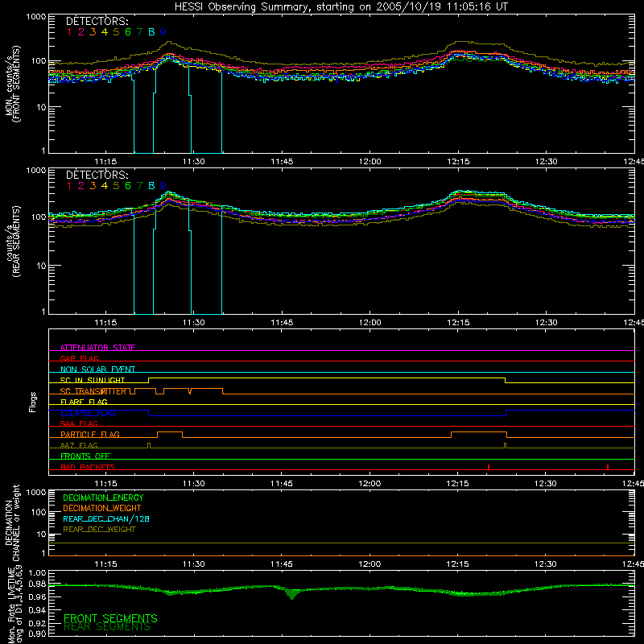Click the BAD_PACKETS spike near 12:40

click(x=608, y=467)
